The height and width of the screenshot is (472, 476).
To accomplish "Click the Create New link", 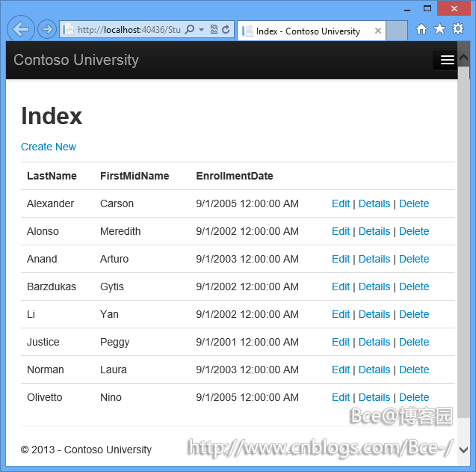I will (x=49, y=147).
